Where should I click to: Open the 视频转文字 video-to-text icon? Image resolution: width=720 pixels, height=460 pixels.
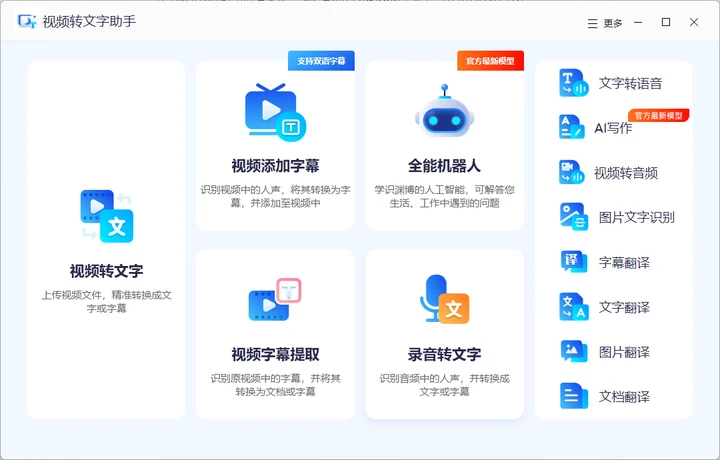click(x=107, y=216)
